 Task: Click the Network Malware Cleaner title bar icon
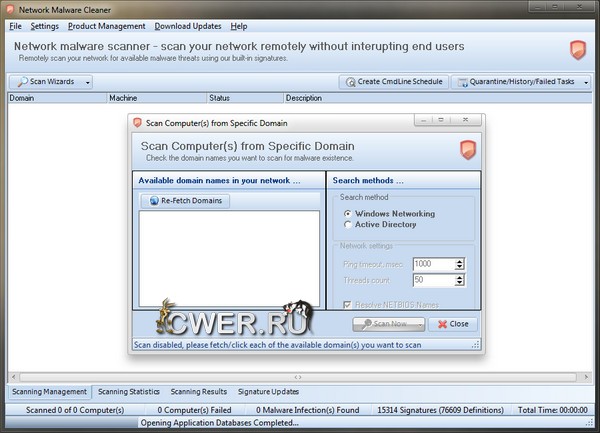pos(11,8)
